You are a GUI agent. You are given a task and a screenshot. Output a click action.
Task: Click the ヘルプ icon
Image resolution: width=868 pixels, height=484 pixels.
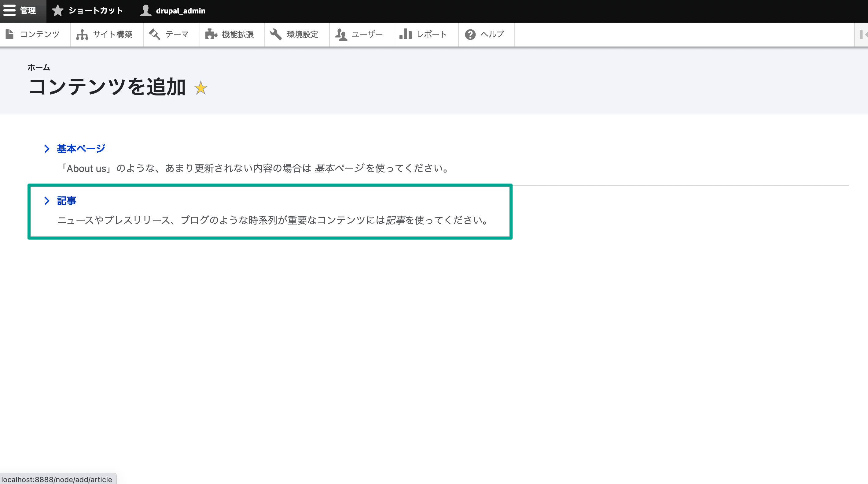pos(470,34)
